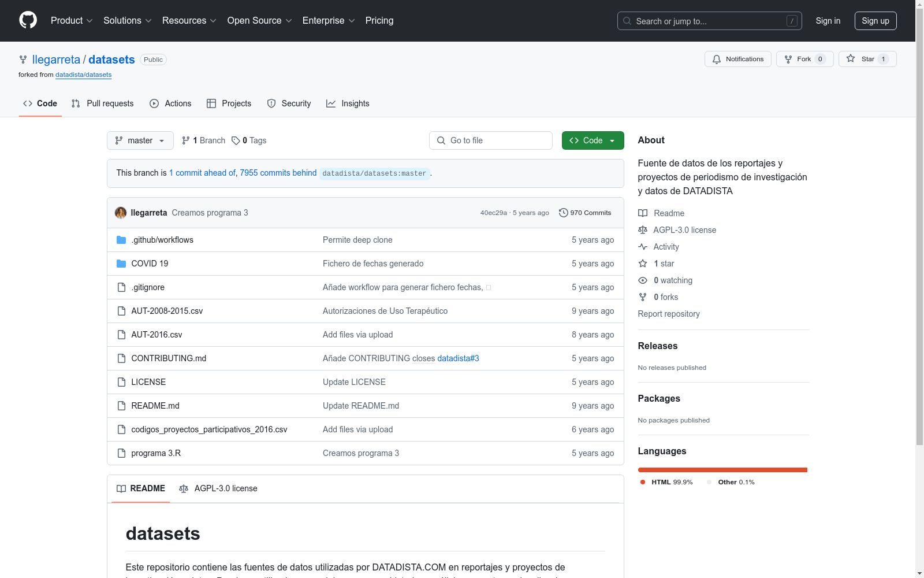Open the Actions tab
924x578 pixels.
[170, 103]
